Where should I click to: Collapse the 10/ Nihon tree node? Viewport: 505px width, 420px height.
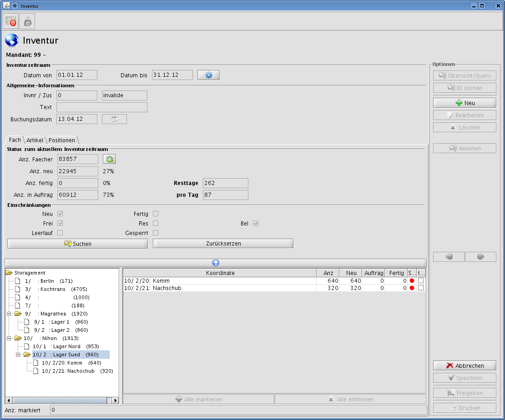[9, 338]
